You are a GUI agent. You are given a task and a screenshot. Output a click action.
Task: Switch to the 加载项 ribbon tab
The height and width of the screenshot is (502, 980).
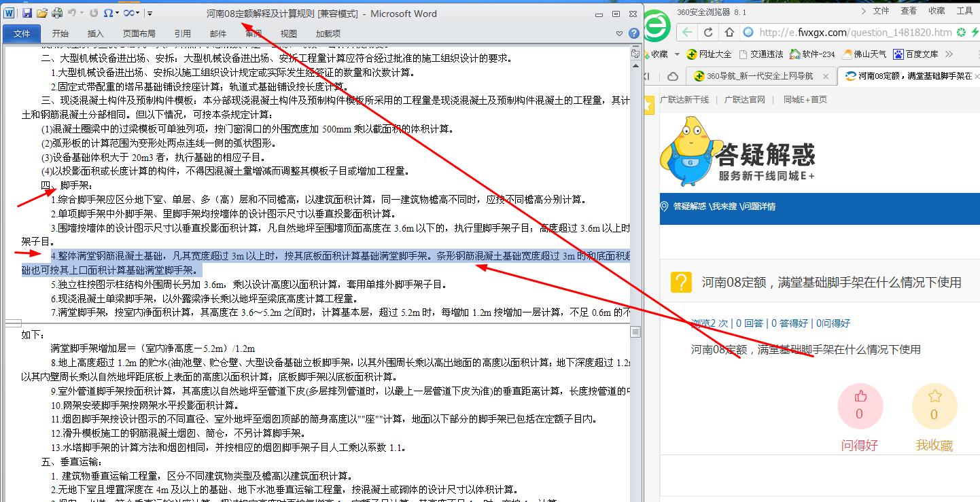coord(328,33)
